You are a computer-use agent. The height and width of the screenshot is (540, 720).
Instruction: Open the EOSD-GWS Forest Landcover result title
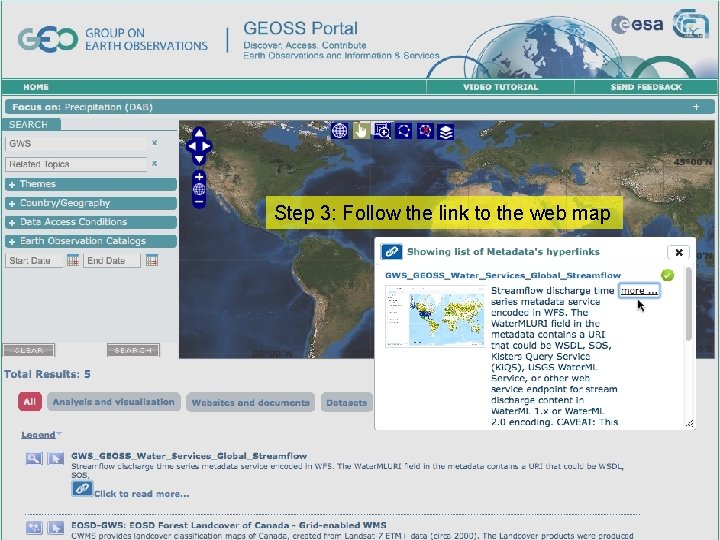[229, 525]
